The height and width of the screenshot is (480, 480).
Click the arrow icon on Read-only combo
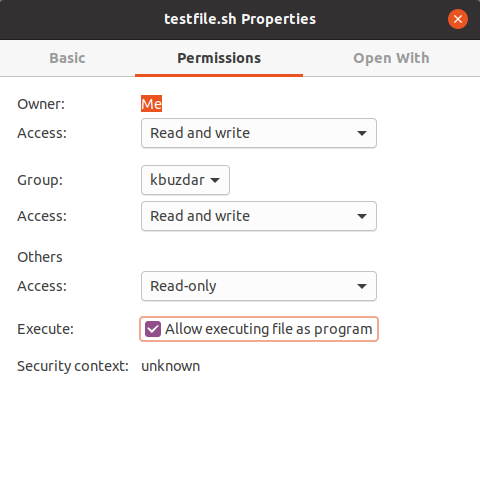pos(362,286)
